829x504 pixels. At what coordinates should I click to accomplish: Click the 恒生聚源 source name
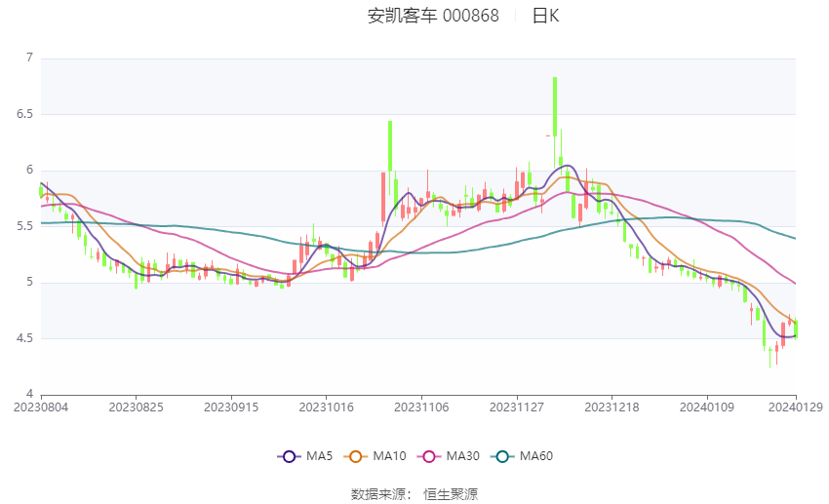pos(451,494)
